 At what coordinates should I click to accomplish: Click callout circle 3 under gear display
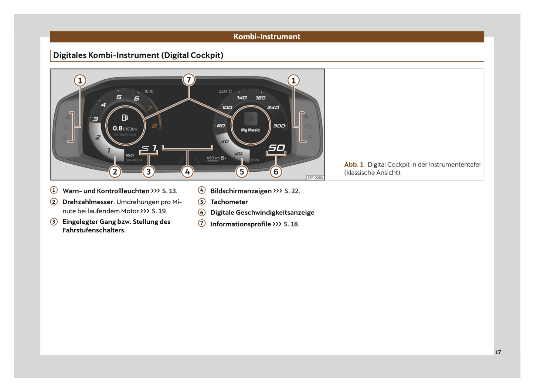coord(149,172)
